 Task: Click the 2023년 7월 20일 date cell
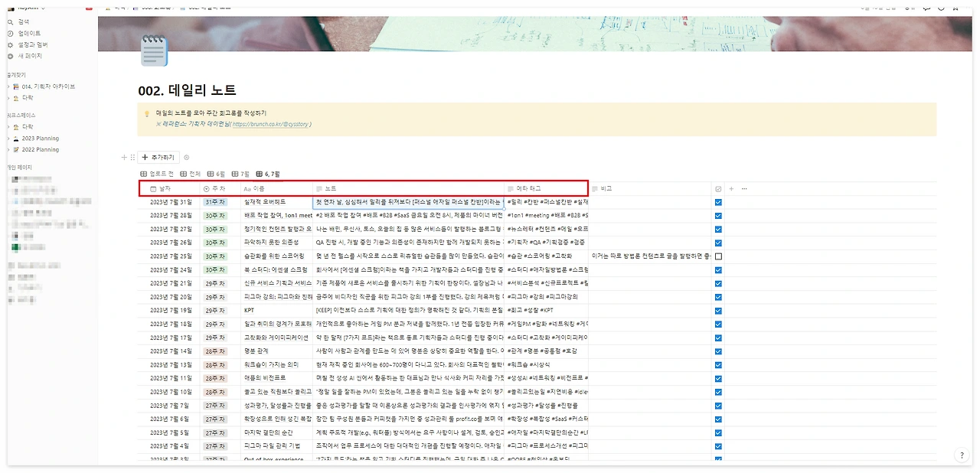(x=171, y=297)
